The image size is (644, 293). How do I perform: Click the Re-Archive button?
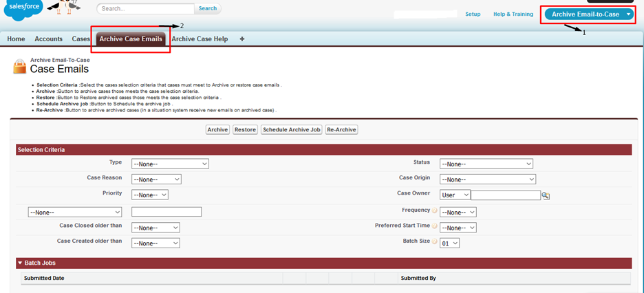point(342,130)
